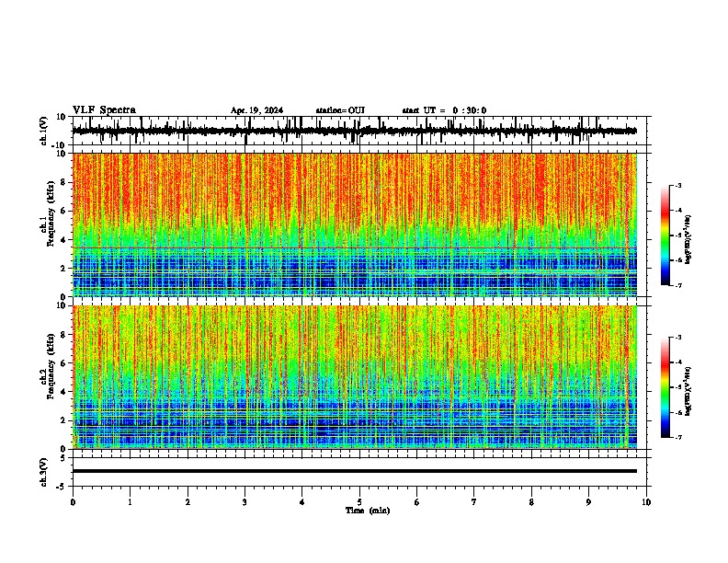The height and width of the screenshot is (563, 728).
Task: Click the "ch.2 Frequency (kHz)" axis label
Action: [48, 366]
